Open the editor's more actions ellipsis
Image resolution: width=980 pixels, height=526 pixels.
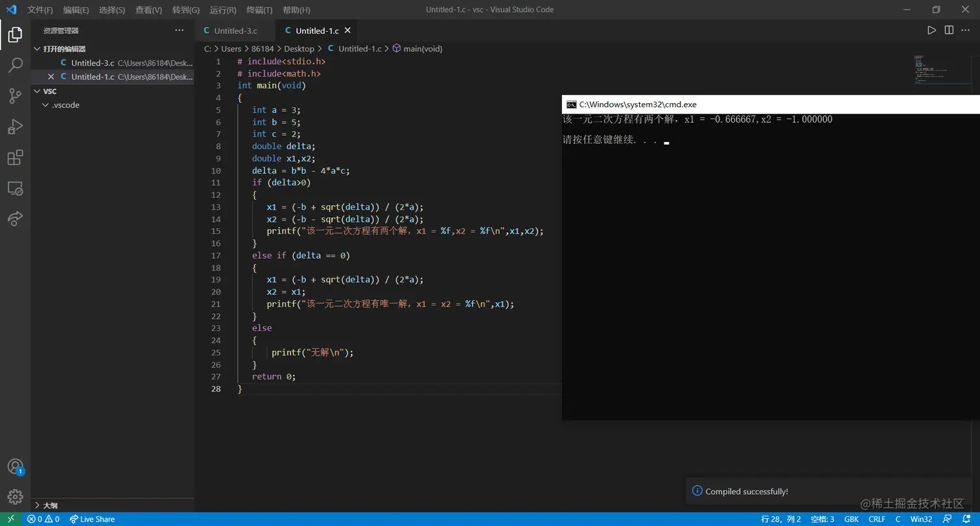966,30
